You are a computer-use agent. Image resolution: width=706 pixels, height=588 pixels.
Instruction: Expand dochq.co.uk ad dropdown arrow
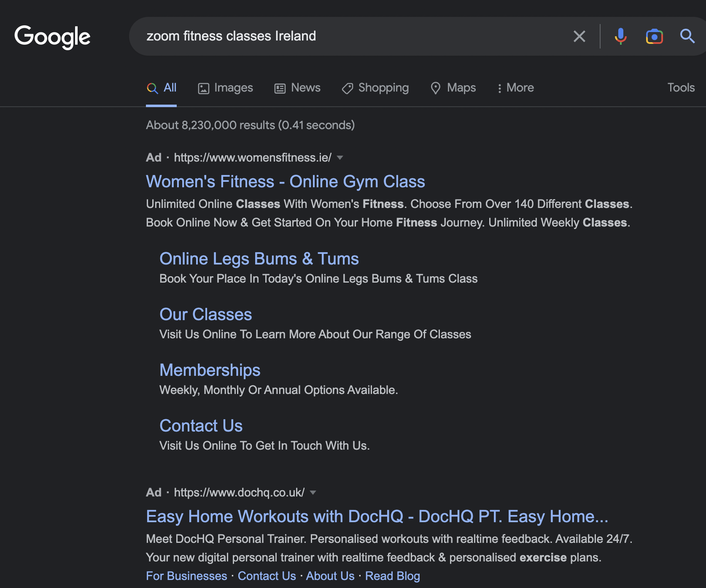click(313, 493)
